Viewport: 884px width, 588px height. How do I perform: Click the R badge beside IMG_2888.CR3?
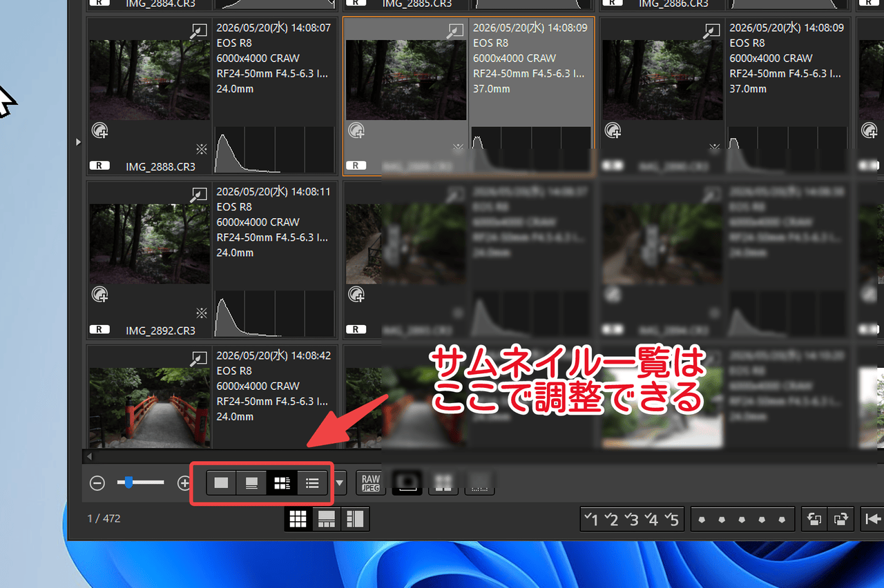pos(99,166)
